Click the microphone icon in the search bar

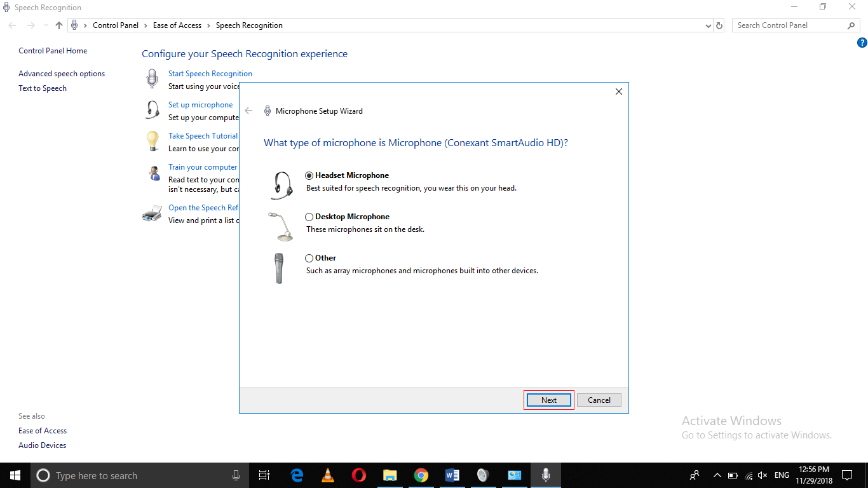(236, 475)
